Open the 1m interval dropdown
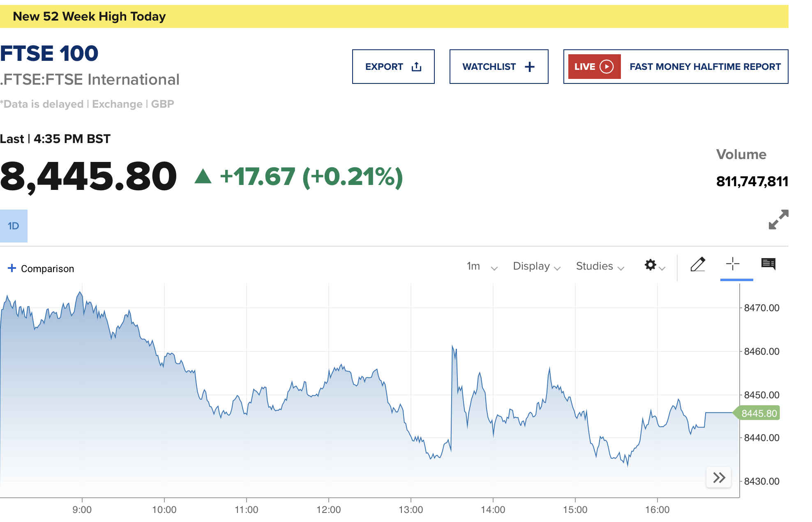This screenshot has height=522, width=812. click(482, 266)
